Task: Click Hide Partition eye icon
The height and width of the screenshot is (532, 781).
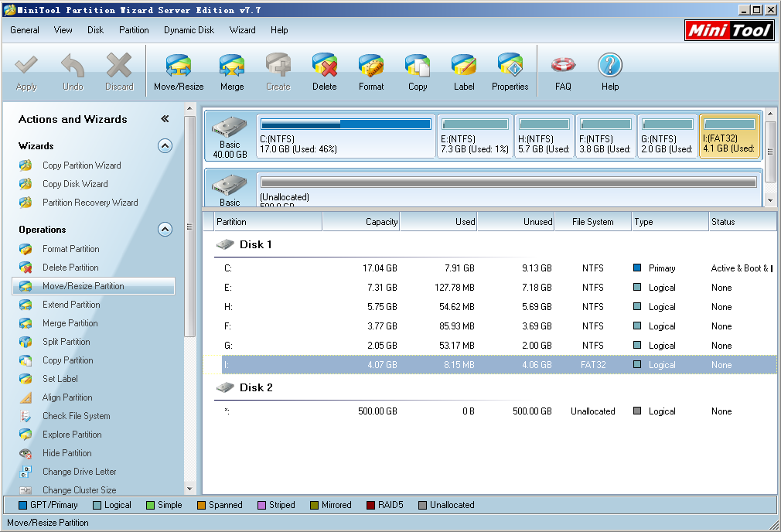Action: tap(26, 453)
